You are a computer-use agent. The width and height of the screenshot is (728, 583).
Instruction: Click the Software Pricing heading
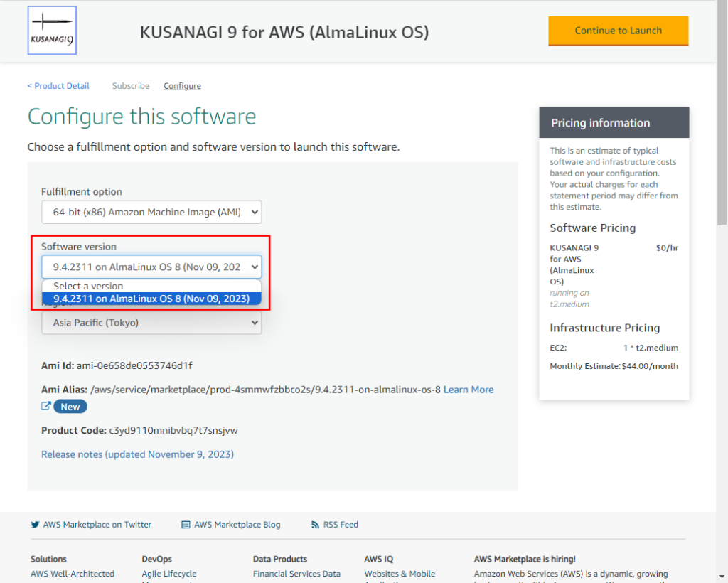coord(592,228)
